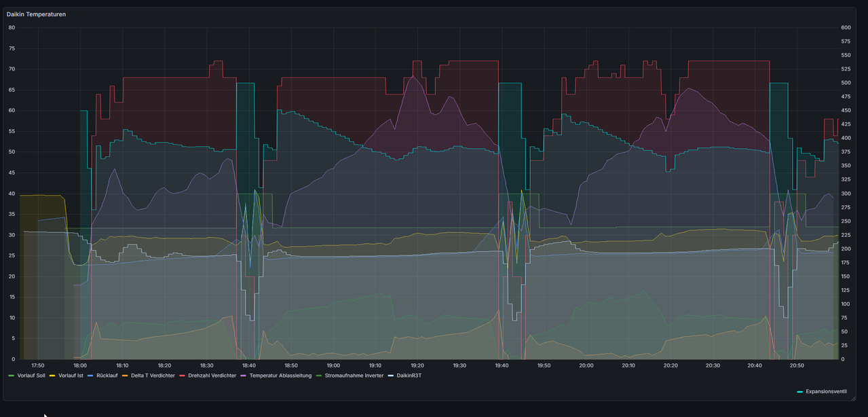
Task: Toggle the Temperatur Ablassleitung legend series
Action: coord(280,376)
